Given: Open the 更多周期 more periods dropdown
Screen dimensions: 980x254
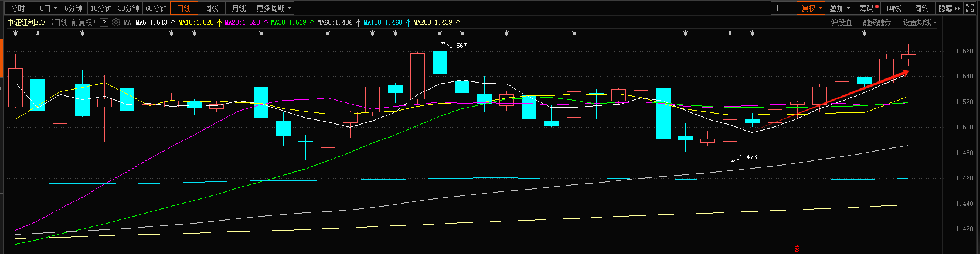Looking at the screenshot, I should coord(273,8).
